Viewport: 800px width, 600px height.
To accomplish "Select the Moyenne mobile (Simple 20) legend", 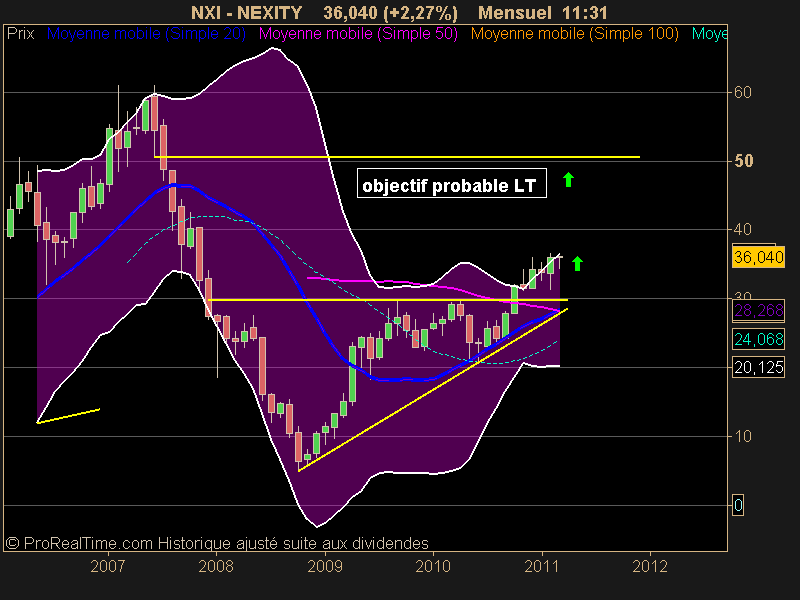I will [146, 34].
